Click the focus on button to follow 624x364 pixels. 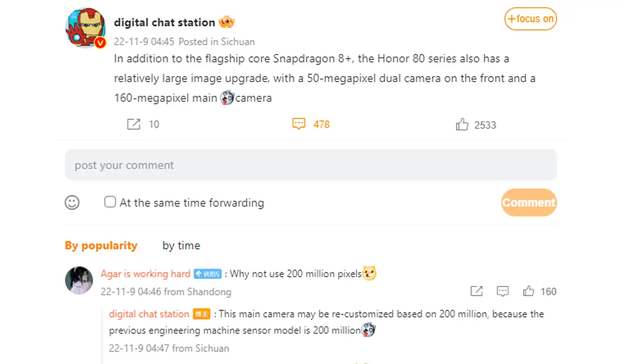click(x=530, y=19)
